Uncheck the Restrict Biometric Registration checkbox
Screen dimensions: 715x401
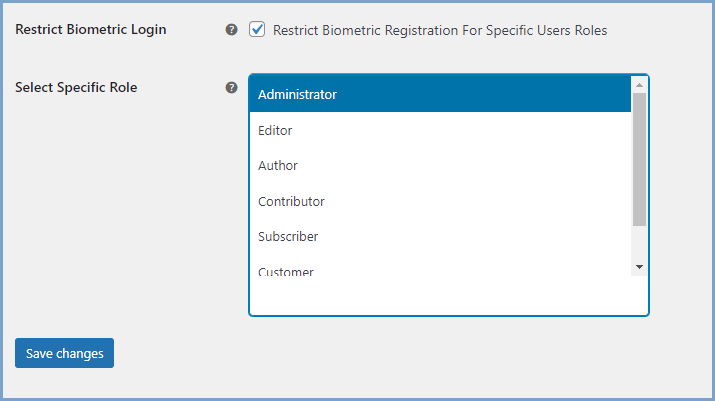257,30
